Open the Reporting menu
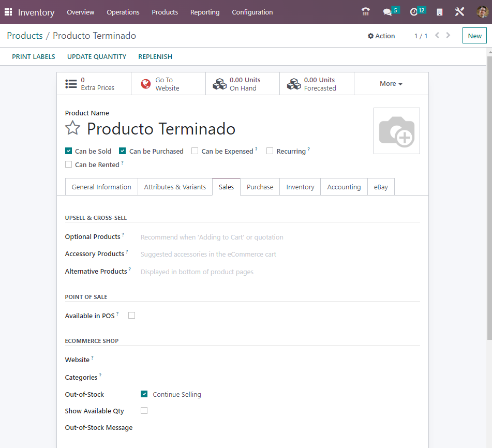492x448 pixels. tap(205, 12)
